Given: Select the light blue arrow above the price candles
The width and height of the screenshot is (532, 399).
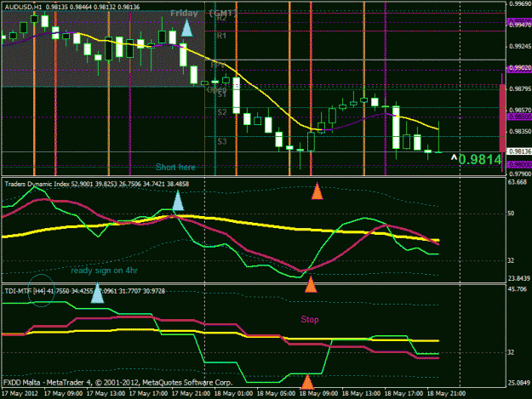Looking at the screenshot, I should click(186, 28).
